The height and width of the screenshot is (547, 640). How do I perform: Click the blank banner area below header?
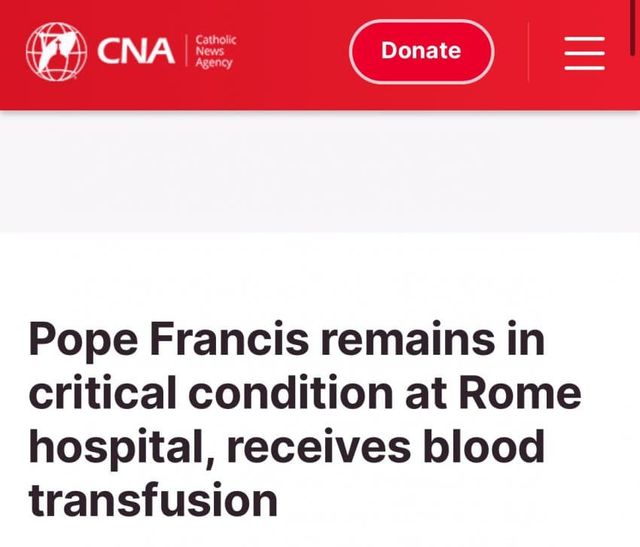click(x=320, y=170)
